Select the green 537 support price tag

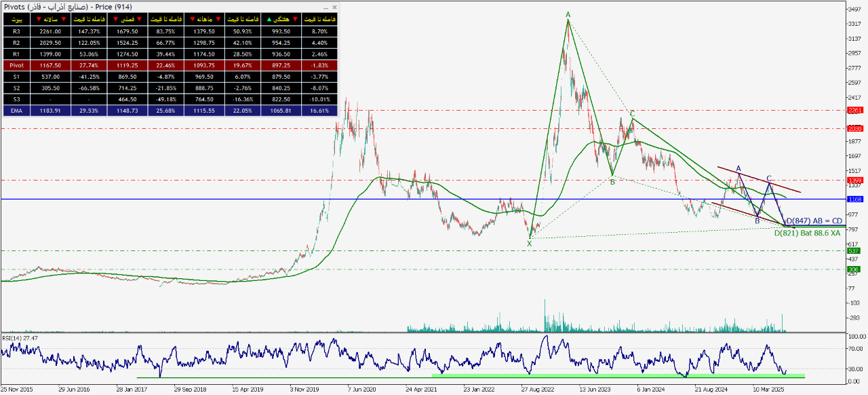(854, 251)
